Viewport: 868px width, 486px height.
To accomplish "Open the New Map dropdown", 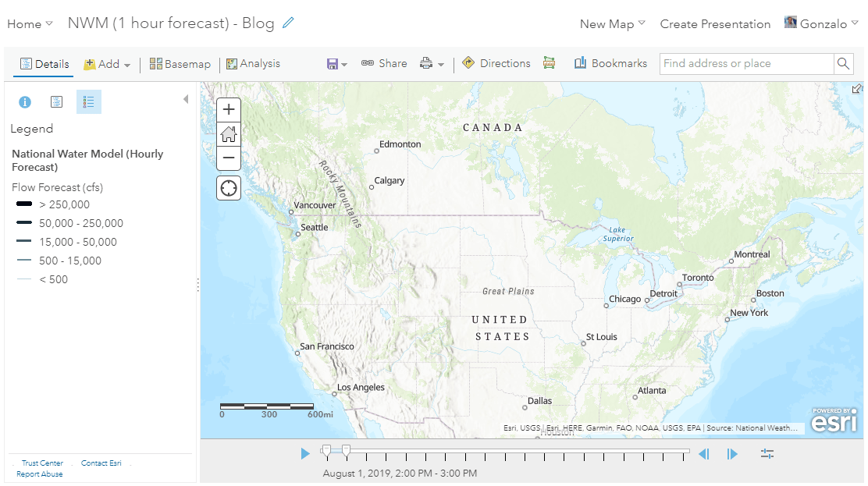I will tap(611, 23).
